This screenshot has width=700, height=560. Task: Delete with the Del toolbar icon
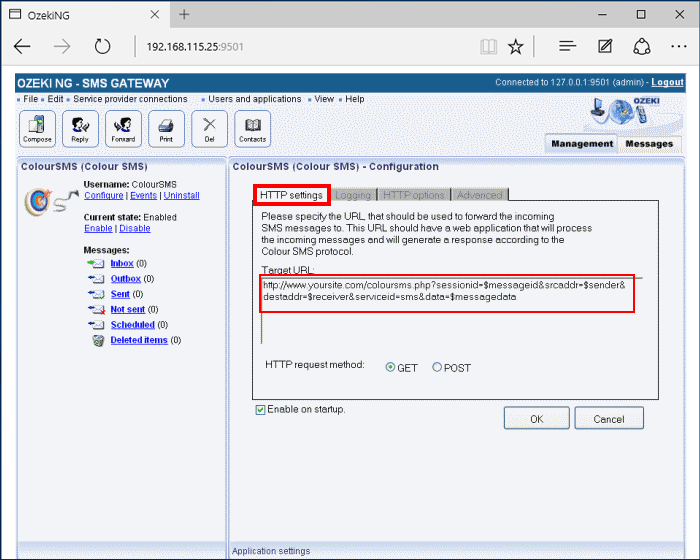tap(209, 129)
